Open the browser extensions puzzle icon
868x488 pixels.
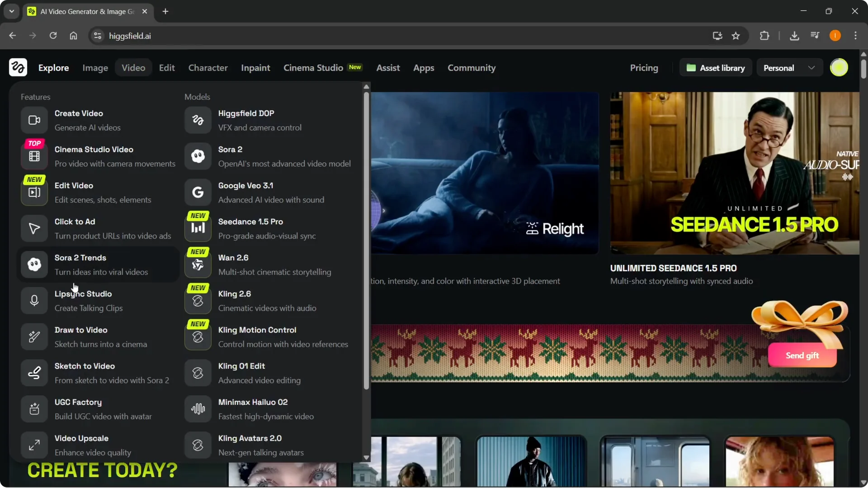coord(764,36)
